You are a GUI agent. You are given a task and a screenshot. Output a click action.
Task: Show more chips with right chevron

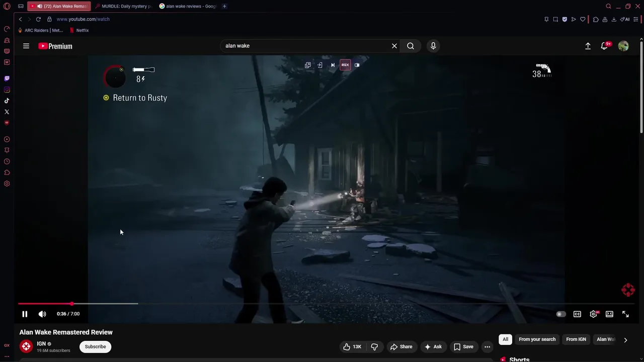(625, 340)
